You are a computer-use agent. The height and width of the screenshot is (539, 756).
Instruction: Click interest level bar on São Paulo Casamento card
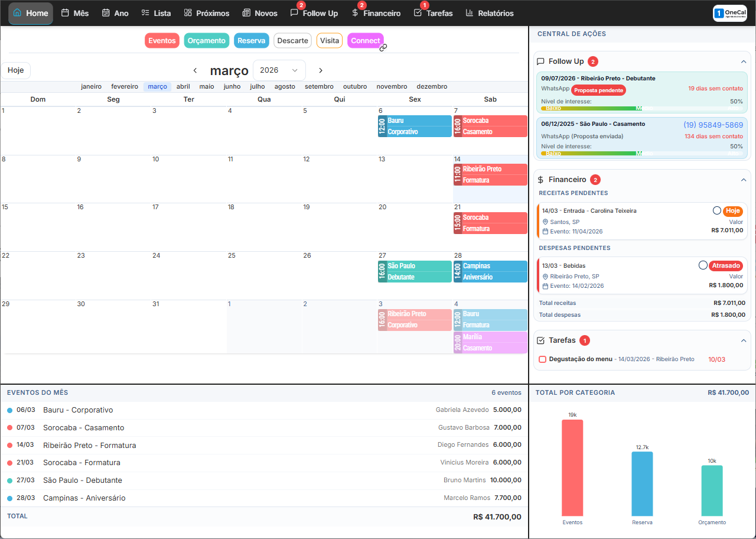pyautogui.click(x=641, y=153)
